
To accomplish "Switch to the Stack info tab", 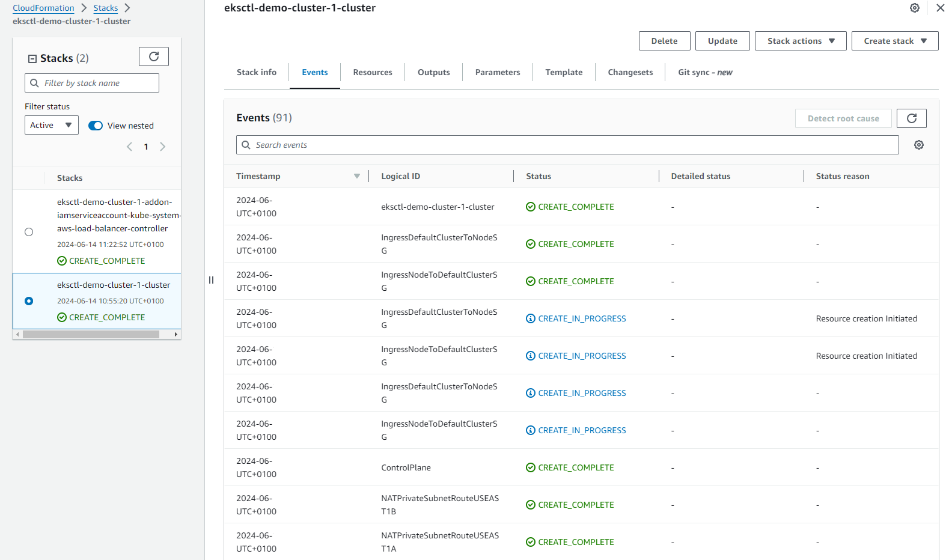I will coord(257,72).
